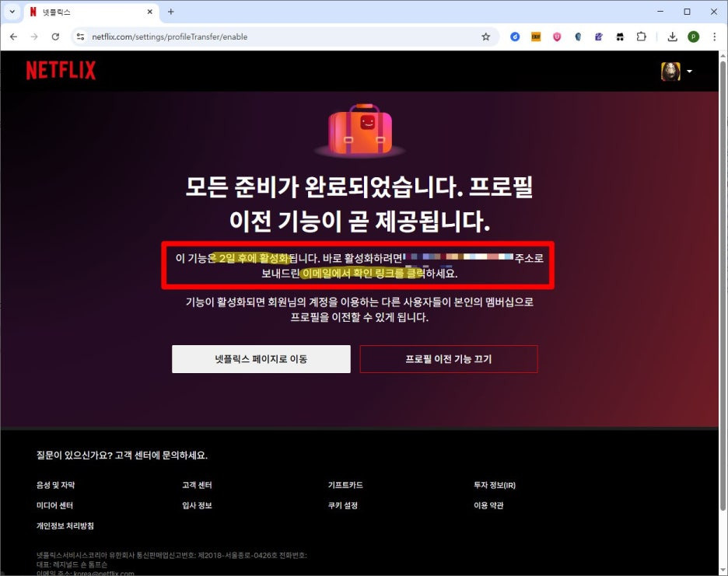Viewport: 728px width, 576px height.
Task: Open the browser downloads icon
Action: [672, 37]
